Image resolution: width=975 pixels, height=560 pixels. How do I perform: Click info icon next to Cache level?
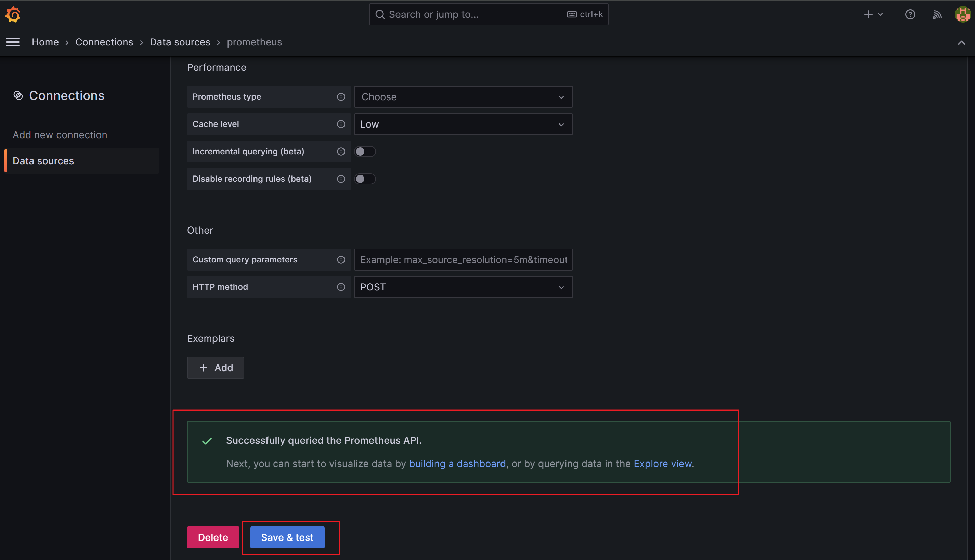[x=341, y=124]
